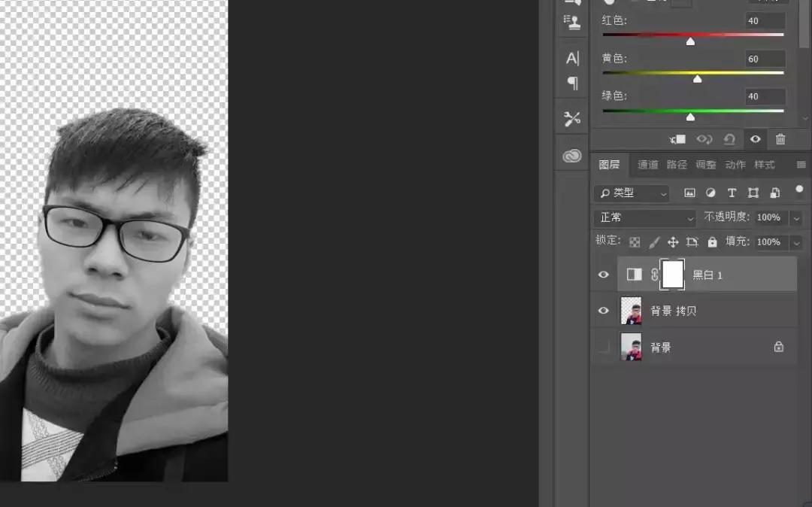This screenshot has height=507, width=812.
Task: Click the 不透明度 label
Action: tap(726, 217)
